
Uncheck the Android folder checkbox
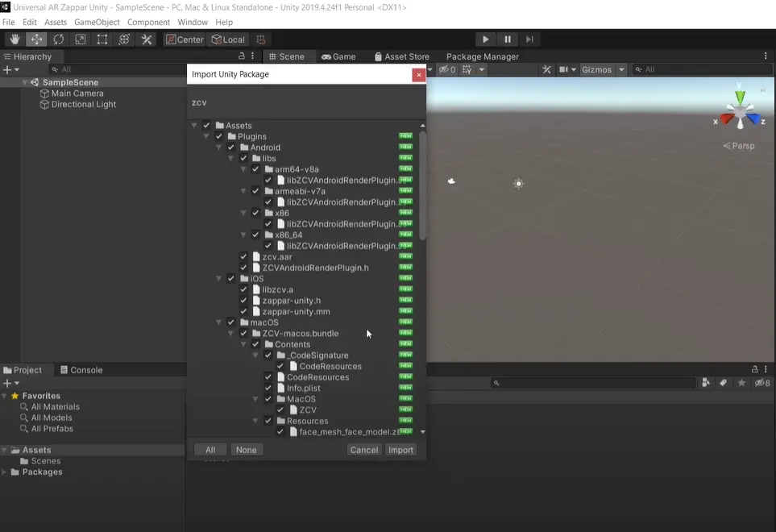click(231, 148)
